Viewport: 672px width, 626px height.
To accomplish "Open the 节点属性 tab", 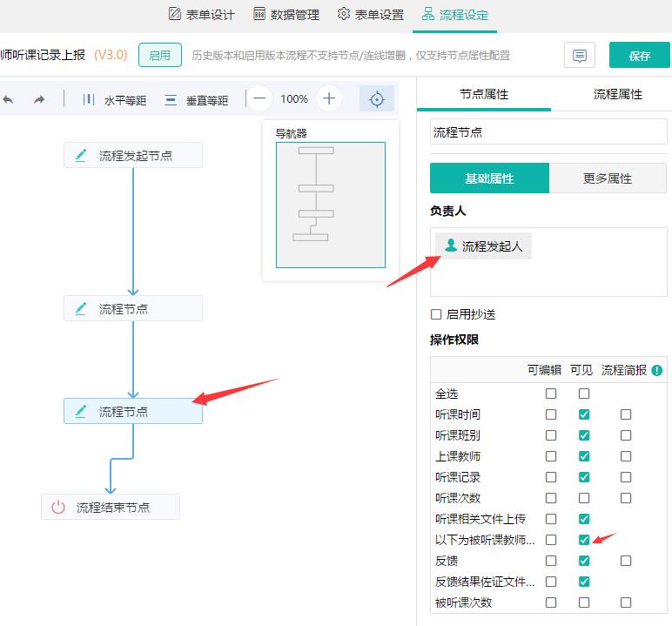I will (484, 94).
